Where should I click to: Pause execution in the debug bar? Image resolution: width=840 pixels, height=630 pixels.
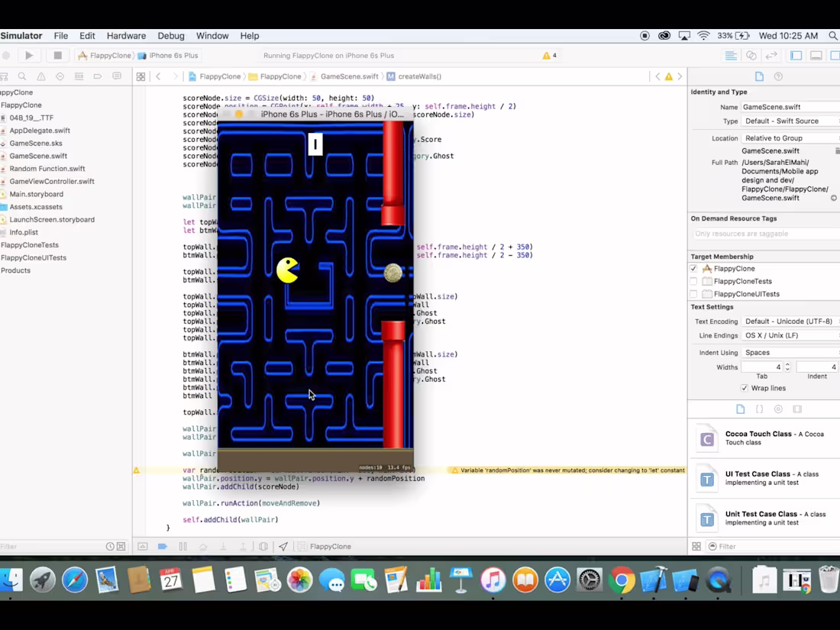(183, 546)
